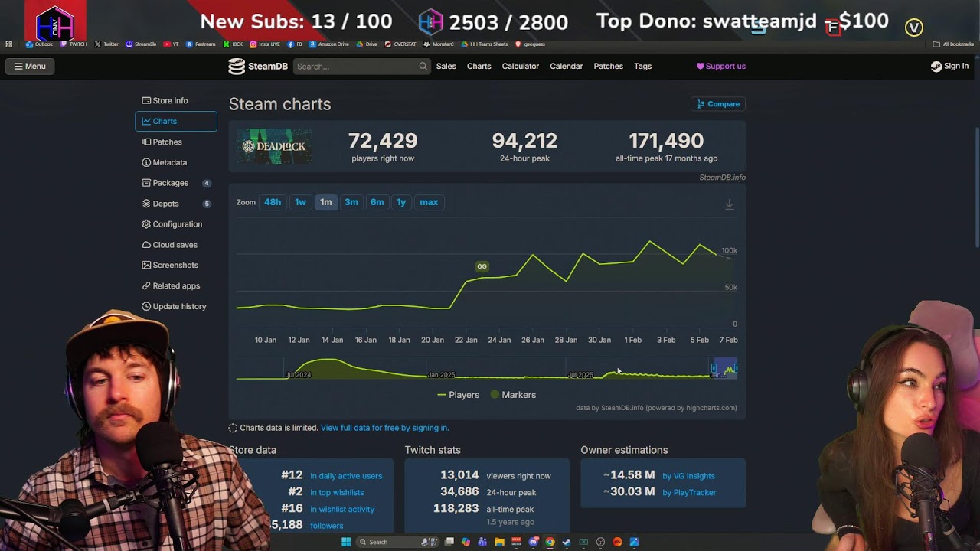Set chart zoom to 1y

[x=401, y=202]
